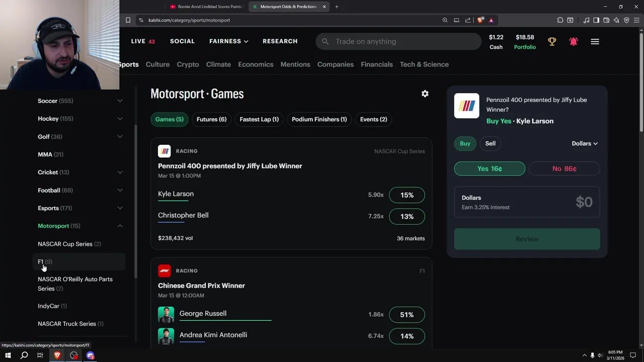The image size is (644, 362).
Task: Open the browser extensions puzzle icon
Action: (x=560, y=20)
